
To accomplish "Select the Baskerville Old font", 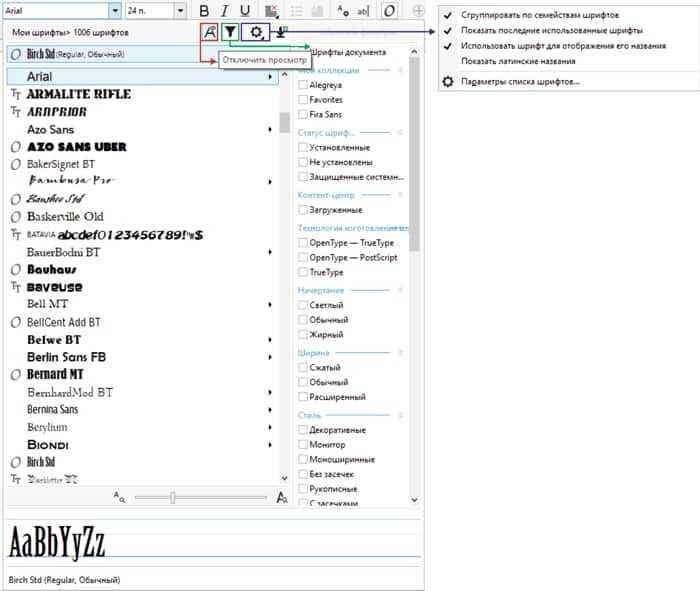I will click(x=142, y=217).
